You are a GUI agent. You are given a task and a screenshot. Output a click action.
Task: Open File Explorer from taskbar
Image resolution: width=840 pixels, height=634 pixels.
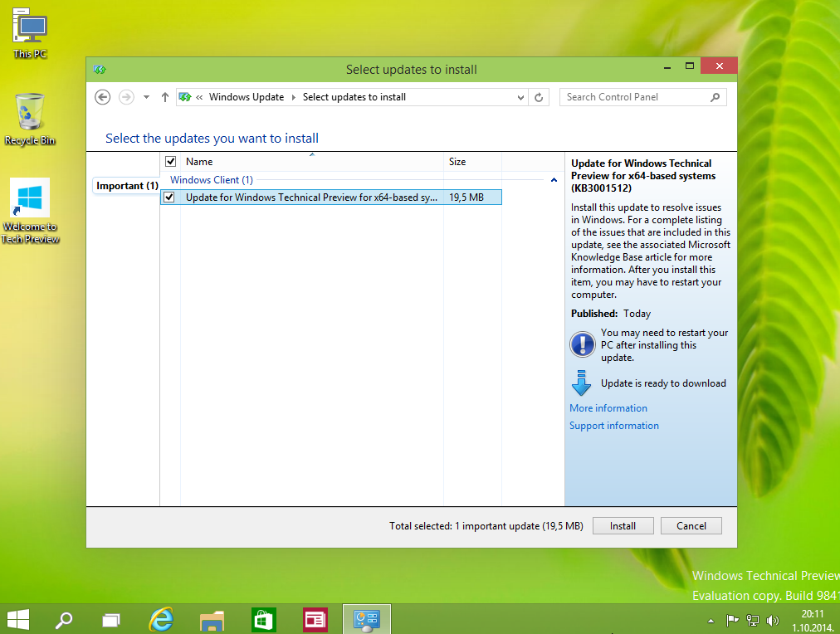[x=212, y=619]
